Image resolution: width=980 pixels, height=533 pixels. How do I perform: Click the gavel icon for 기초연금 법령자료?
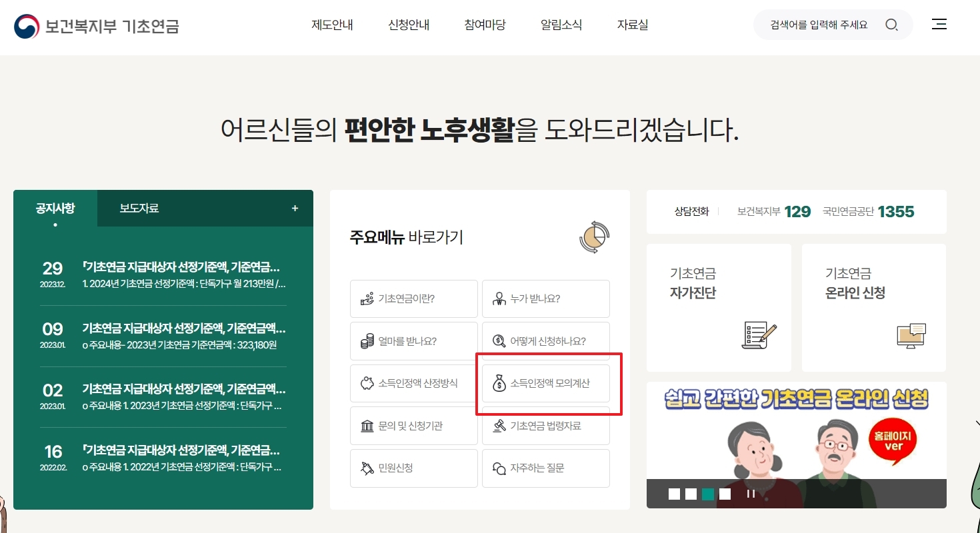click(x=499, y=426)
